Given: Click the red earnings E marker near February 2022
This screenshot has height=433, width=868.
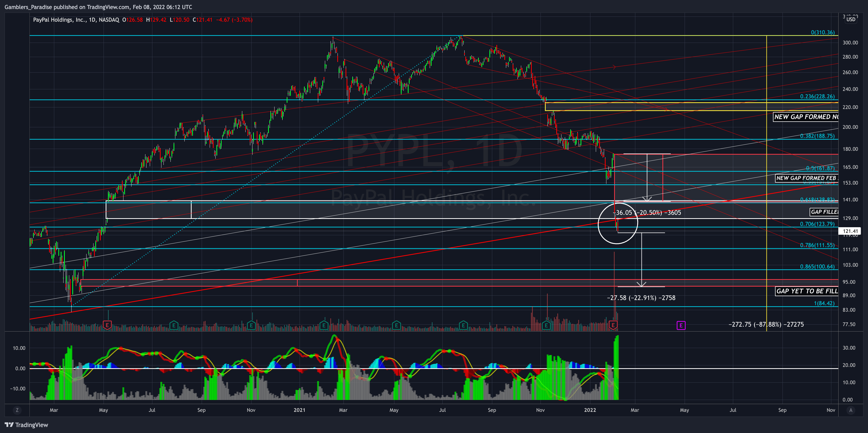Looking at the screenshot, I should pos(613,325).
